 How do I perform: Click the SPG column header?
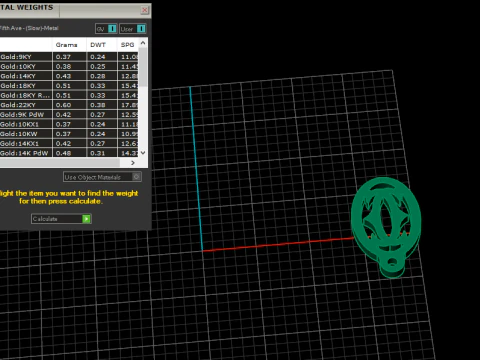[x=128, y=45]
